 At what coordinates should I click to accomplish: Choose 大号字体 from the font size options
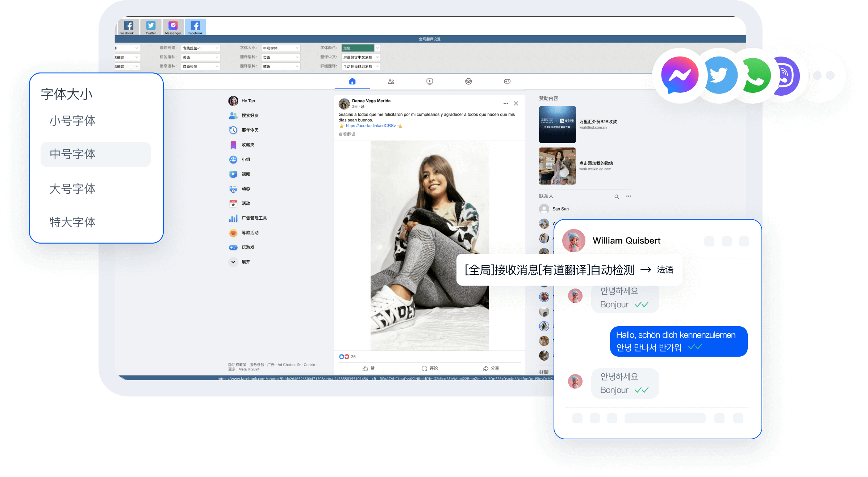coord(72,188)
